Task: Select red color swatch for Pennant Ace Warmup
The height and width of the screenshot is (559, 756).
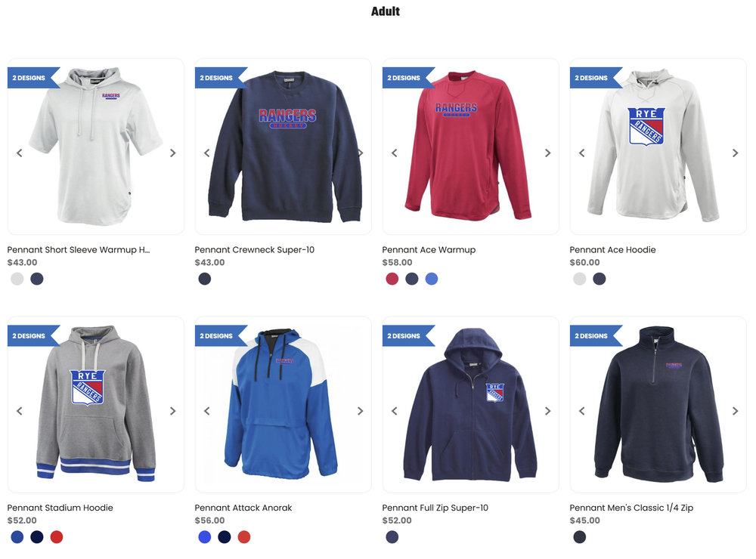Action: coord(392,279)
